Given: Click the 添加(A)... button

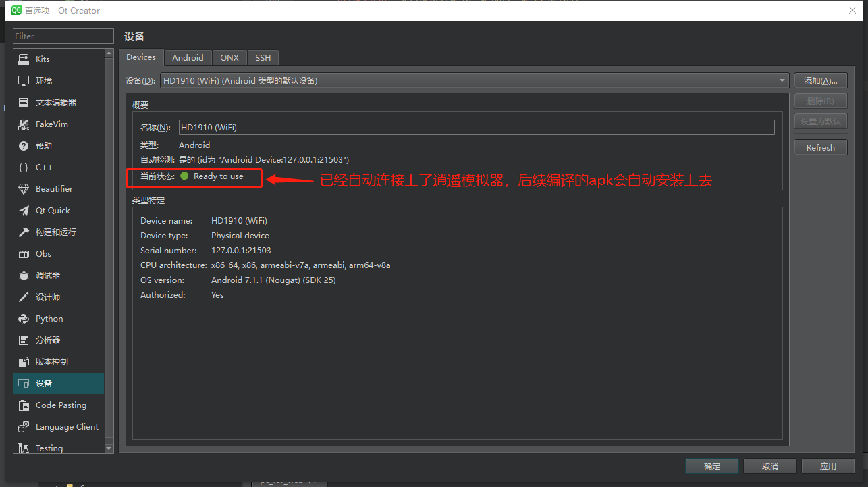Looking at the screenshot, I should tap(821, 80).
